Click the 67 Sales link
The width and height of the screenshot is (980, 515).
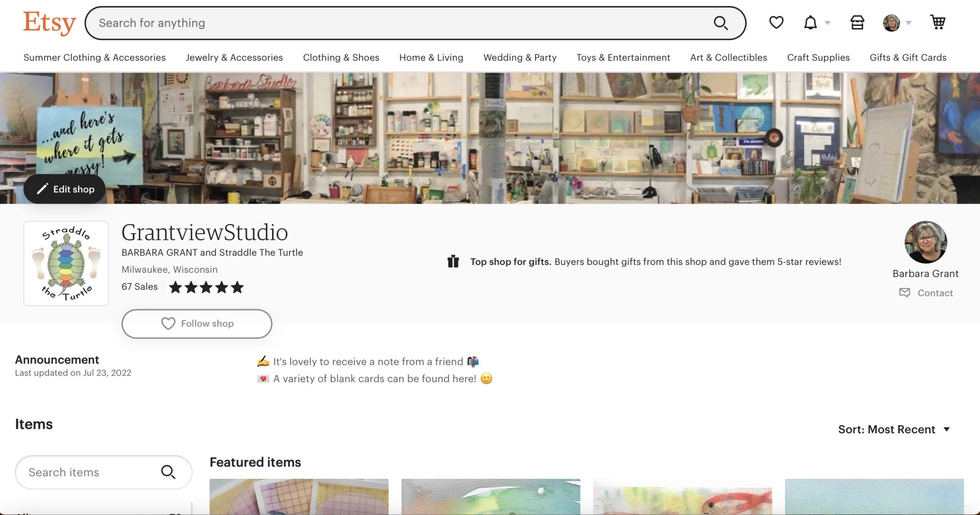(139, 287)
